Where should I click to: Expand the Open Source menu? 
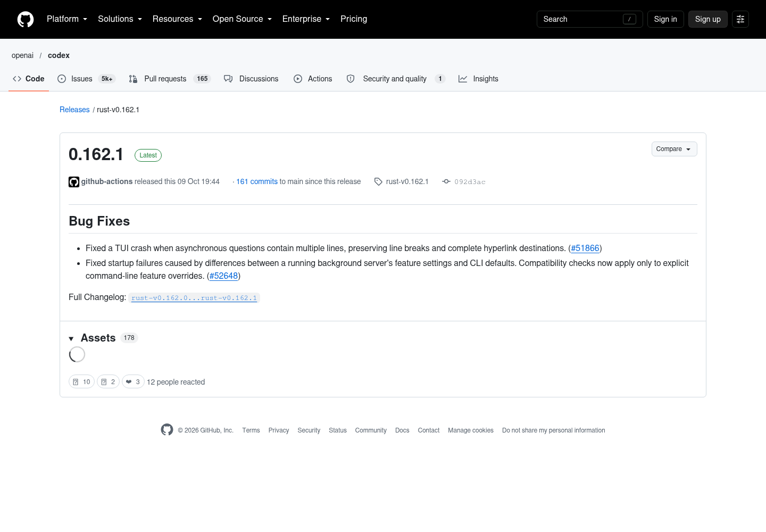pyautogui.click(x=242, y=19)
